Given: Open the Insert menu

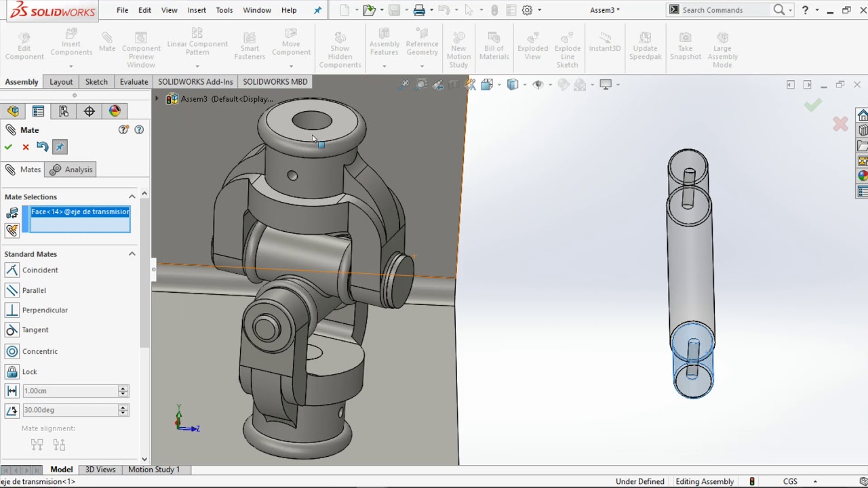Looking at the screenshot, I should pos(197,10).
